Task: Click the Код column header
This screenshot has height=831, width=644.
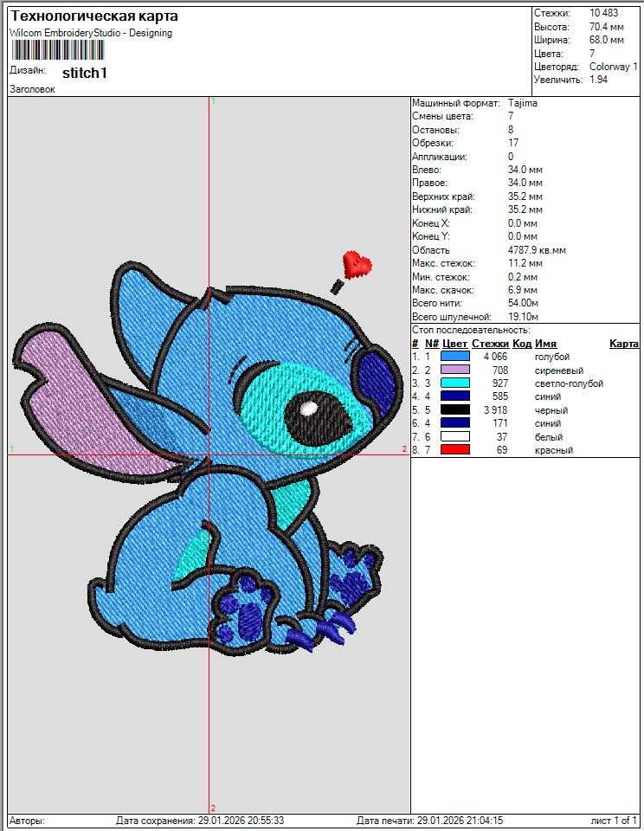Action: (x=521, y=344)
